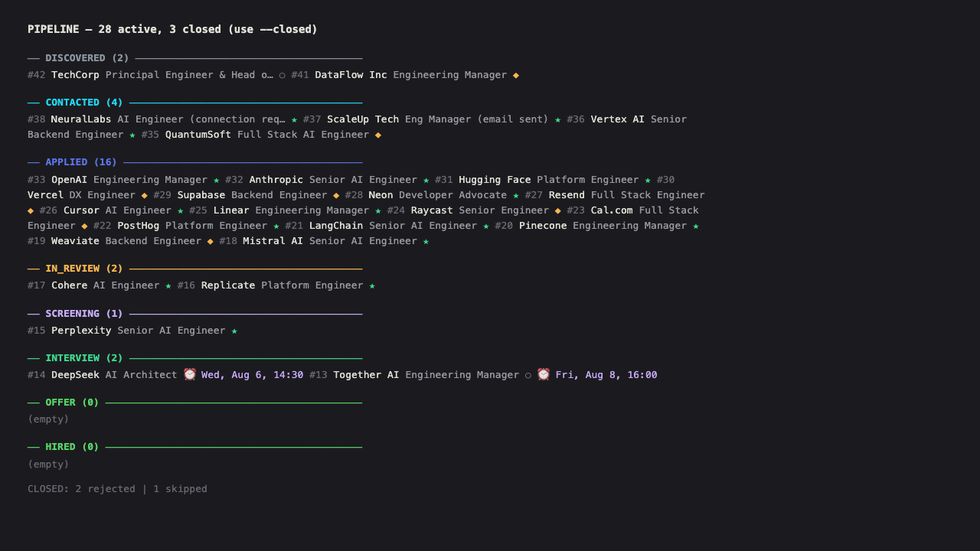Click the green star after Neon Developer Advocate
980x551 pixels.
pyautogui.click(x=516, y=195)
